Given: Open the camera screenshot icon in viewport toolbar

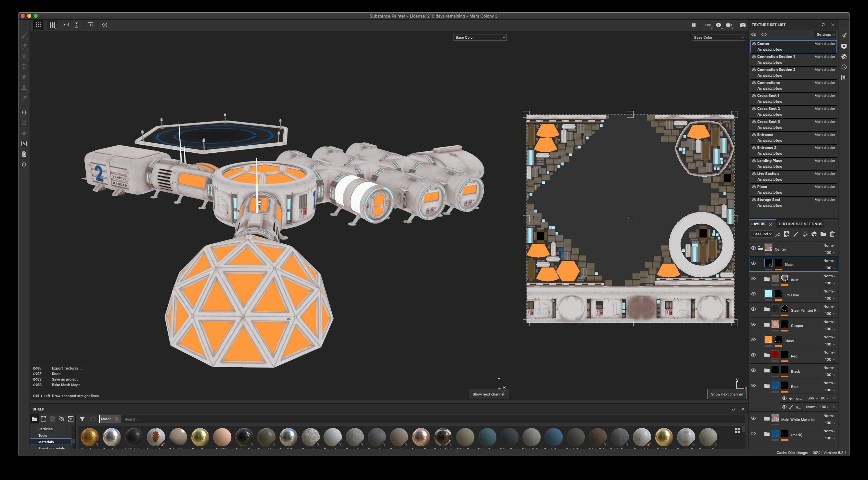Looking at the screenshot, I should pyautogui.click(x=743, y=25).
